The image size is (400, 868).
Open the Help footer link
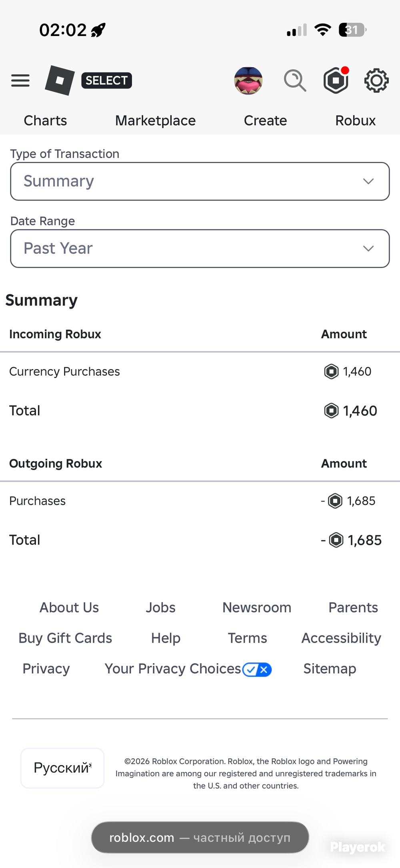point(166,638)
